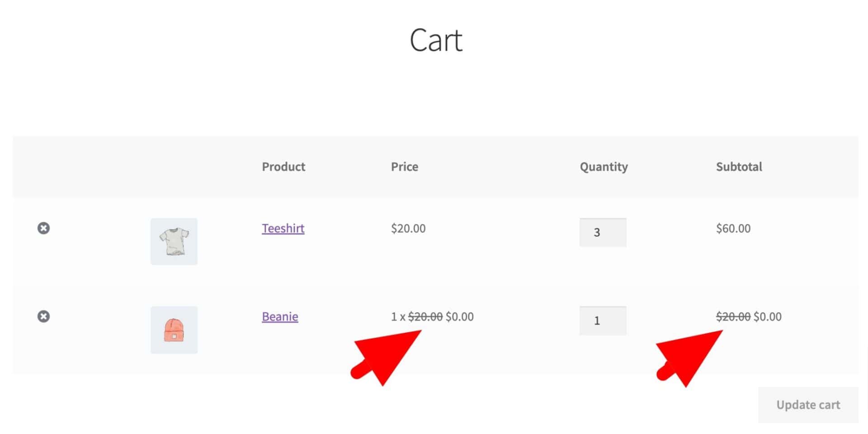
Task: Click the Cart page title
Action: 436,40
